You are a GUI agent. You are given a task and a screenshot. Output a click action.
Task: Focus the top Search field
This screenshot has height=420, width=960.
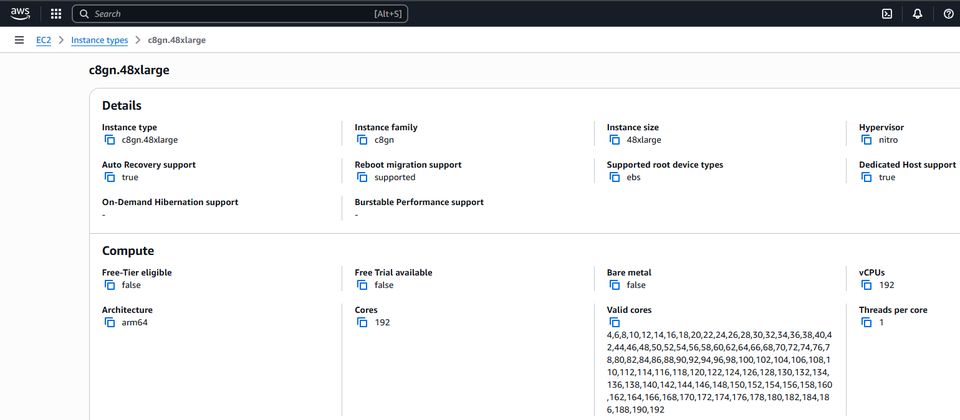click(x=240, y=13)
